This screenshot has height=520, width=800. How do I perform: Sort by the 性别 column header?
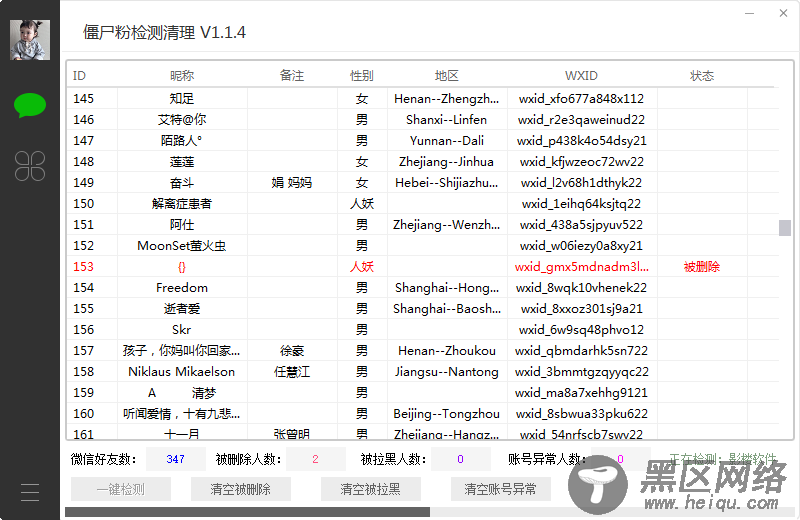tap(362, 76)
